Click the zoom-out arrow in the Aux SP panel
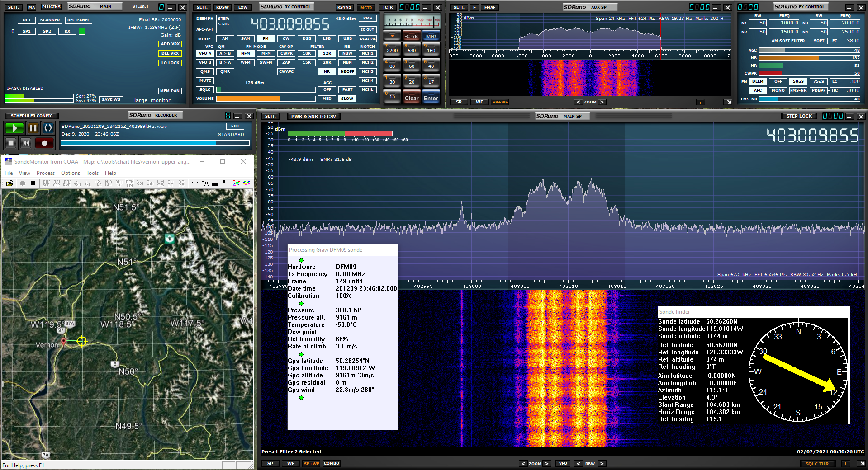 pos(578,102)
